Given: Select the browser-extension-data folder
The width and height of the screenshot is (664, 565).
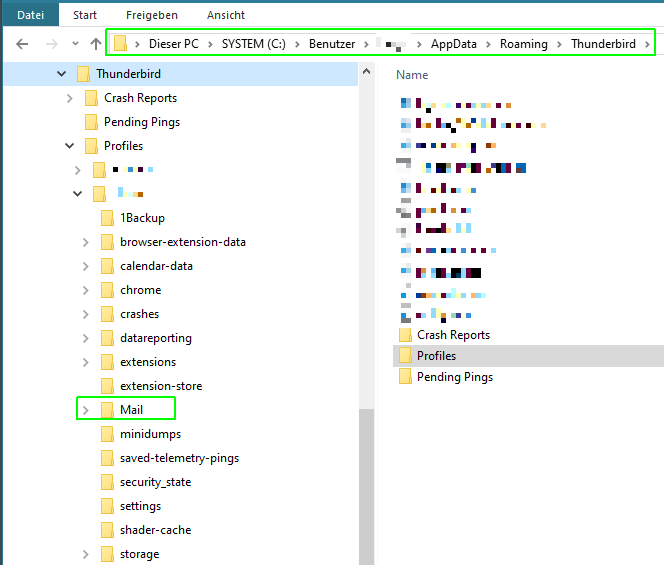Looking at the screenshot, I should (183, 242).
